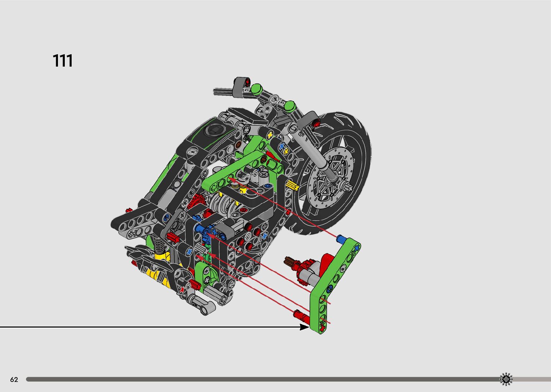Click the gray connector at the motorcycle's bottom

205,306
